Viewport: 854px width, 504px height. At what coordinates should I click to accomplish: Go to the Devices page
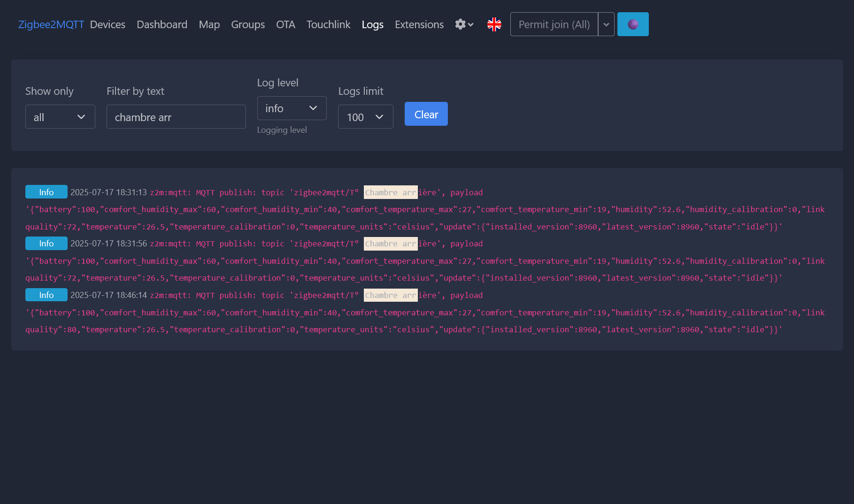click(x=108, y=24)
